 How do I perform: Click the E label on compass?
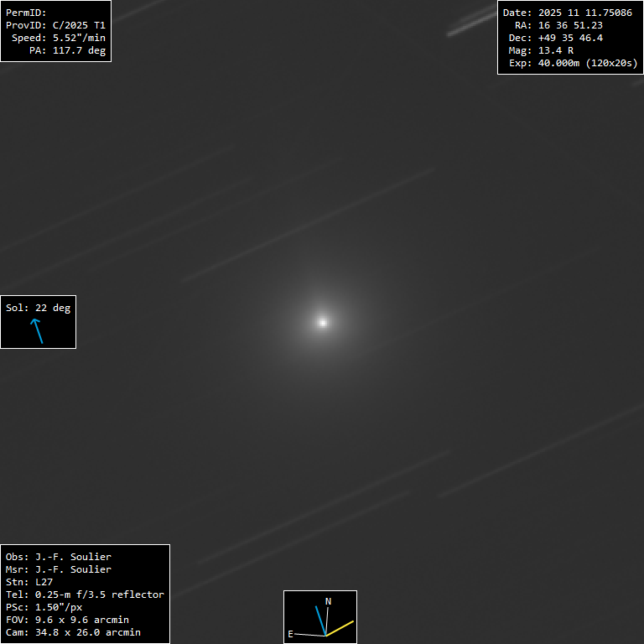[290, 634]
